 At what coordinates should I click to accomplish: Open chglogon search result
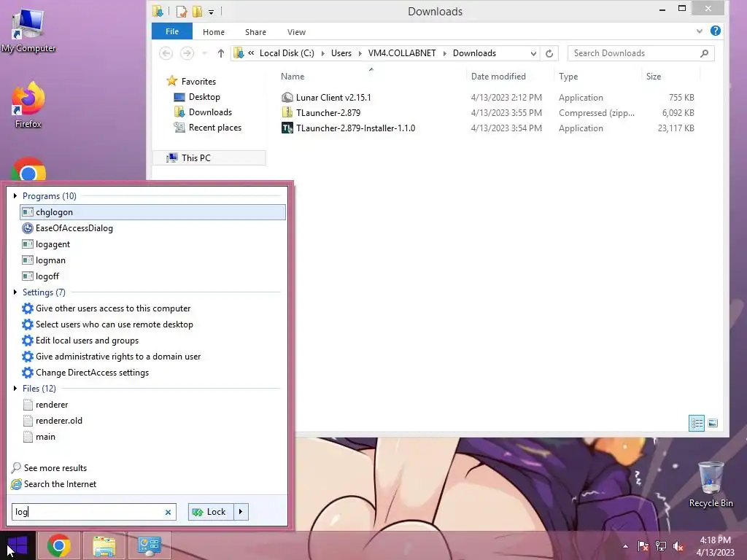(153, 212)
